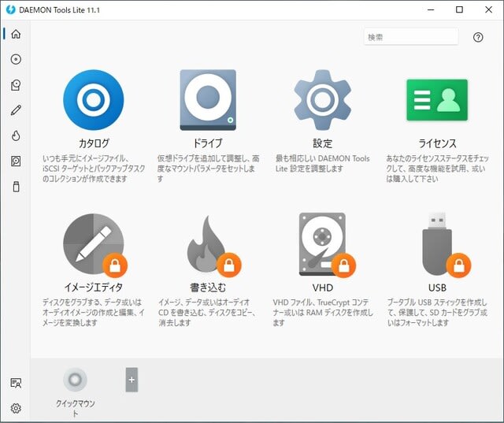The width and height of the screenshot is (504, 423).
Task: Click the クイックマウント disc icon
Action: (76, 380)
